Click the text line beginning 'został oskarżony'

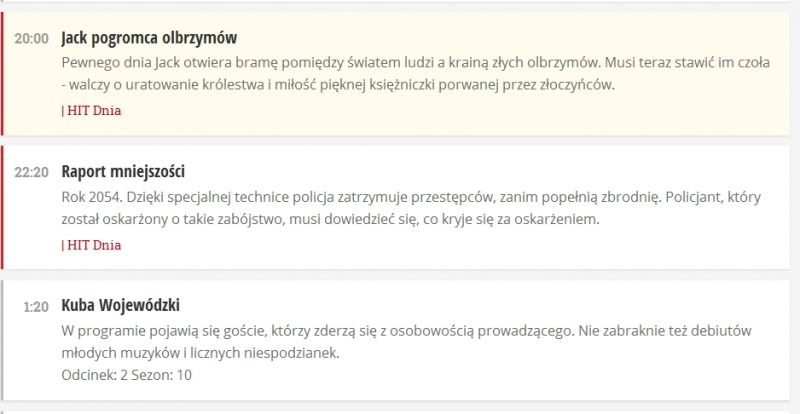click(x=331, y=220)
